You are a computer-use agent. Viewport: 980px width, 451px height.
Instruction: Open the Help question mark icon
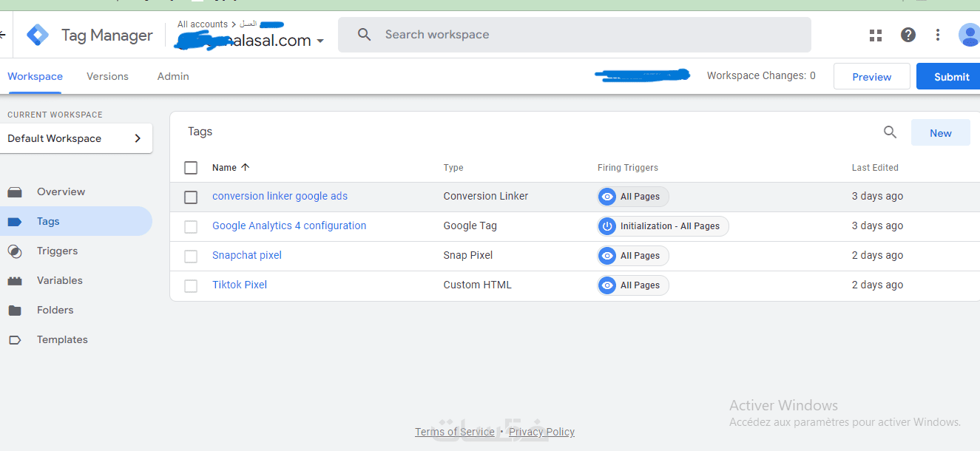[908, 35]
